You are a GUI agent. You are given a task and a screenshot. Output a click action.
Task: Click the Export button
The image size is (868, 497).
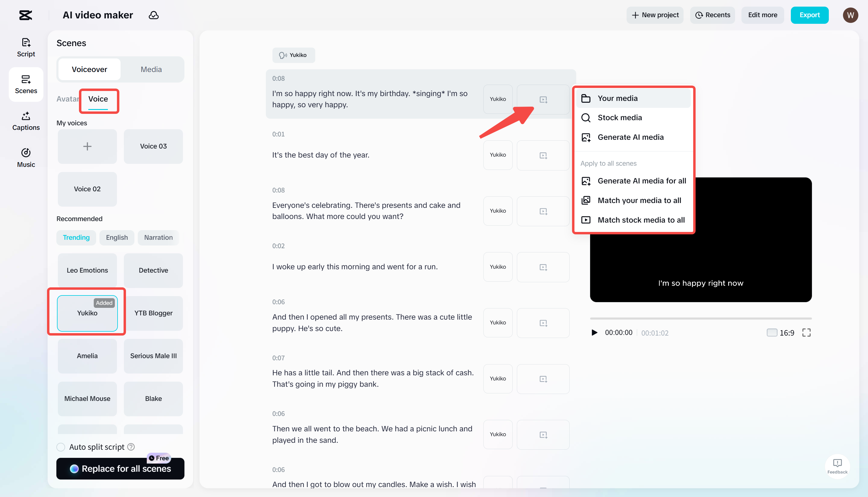coord(810,15)
